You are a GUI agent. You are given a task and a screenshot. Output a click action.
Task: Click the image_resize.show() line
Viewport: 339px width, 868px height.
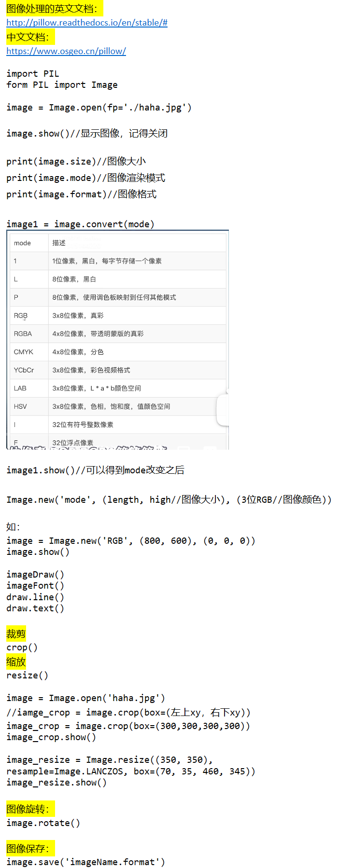[56, 783]
